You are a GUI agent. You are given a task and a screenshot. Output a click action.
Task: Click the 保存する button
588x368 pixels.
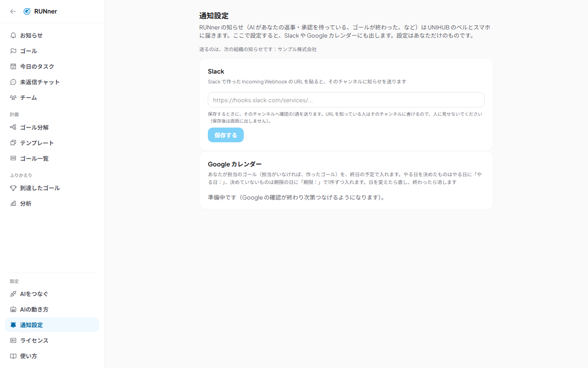(x=226, y=135)
